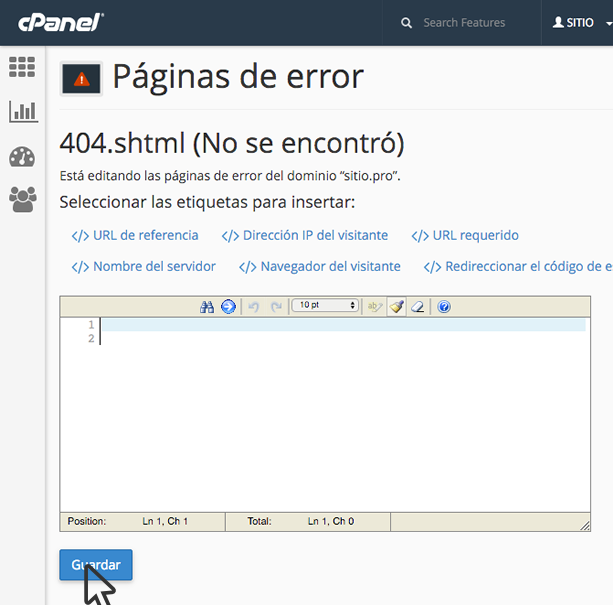The height and width of the screenshot is (605, 613).
Task: Open the user manager people icon
Action: [22, 200]
